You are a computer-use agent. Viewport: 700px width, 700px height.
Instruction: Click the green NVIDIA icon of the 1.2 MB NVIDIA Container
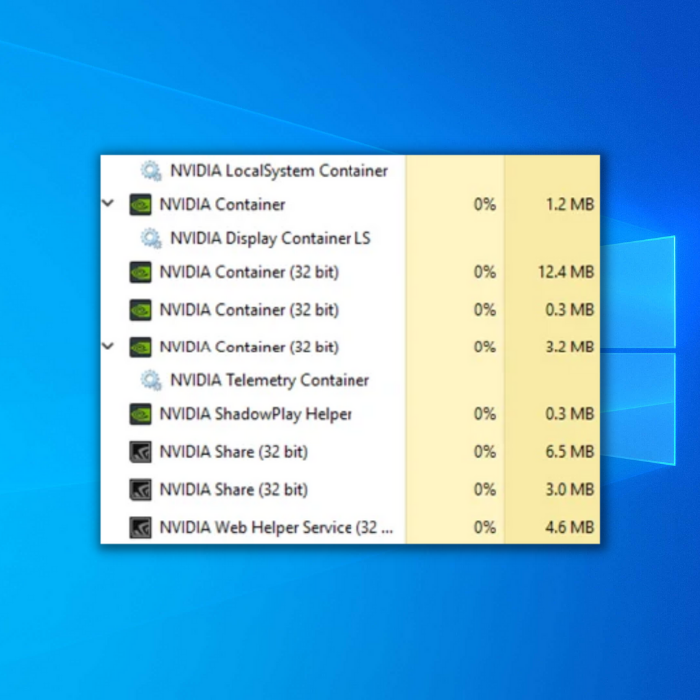[140, 204]
